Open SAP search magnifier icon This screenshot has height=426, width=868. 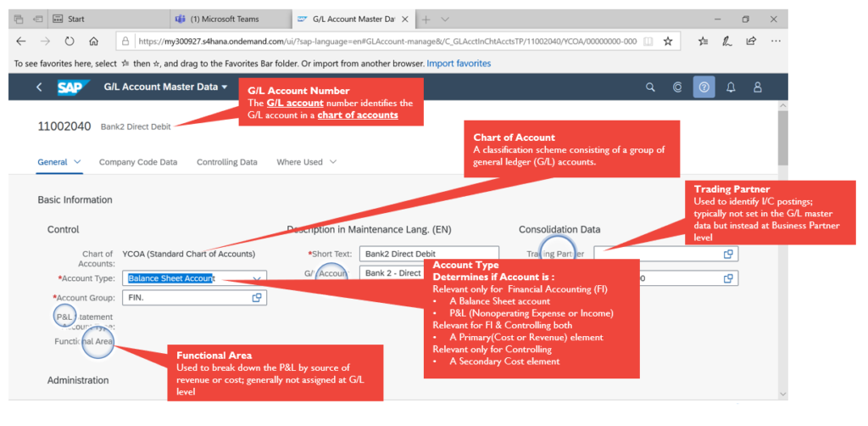[x=651, y=87]
